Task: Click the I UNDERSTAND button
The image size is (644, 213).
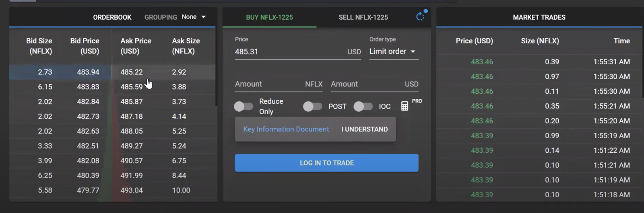Action: pyautogui.click(x=365, y=129)
